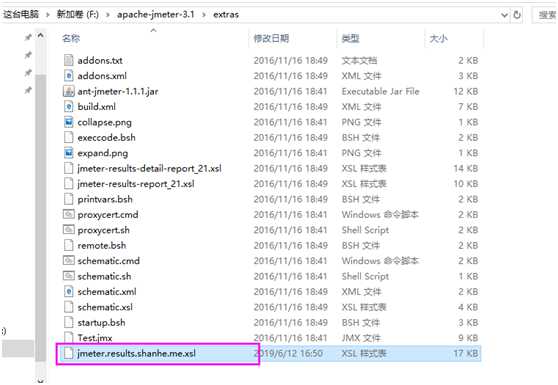
Task: Click the schematic.xml file icon
Action: pos(68,291)
